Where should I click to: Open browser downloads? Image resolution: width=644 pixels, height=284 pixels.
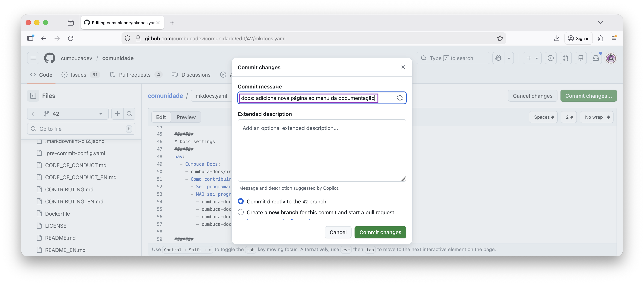pyautogui.click(x=557, y=38)
